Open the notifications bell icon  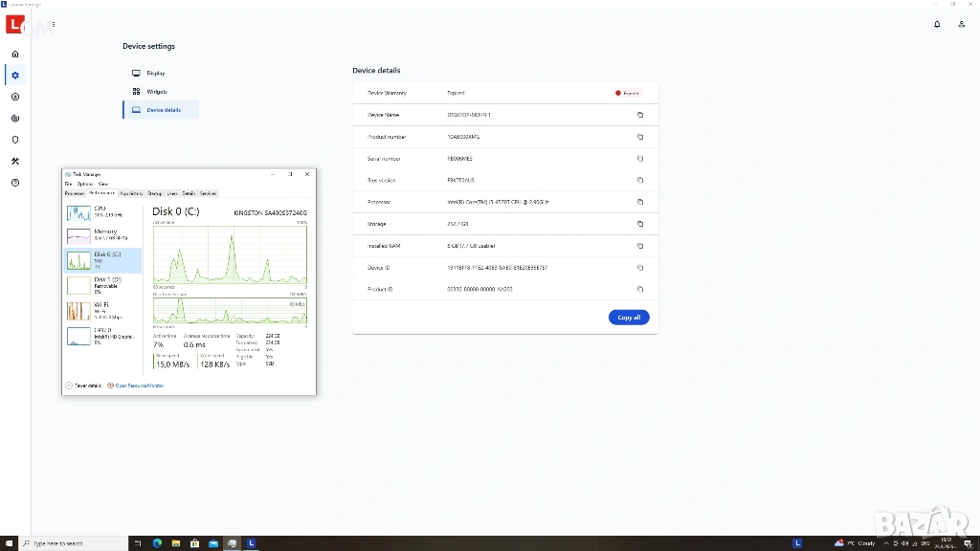[x=937, y=24]
